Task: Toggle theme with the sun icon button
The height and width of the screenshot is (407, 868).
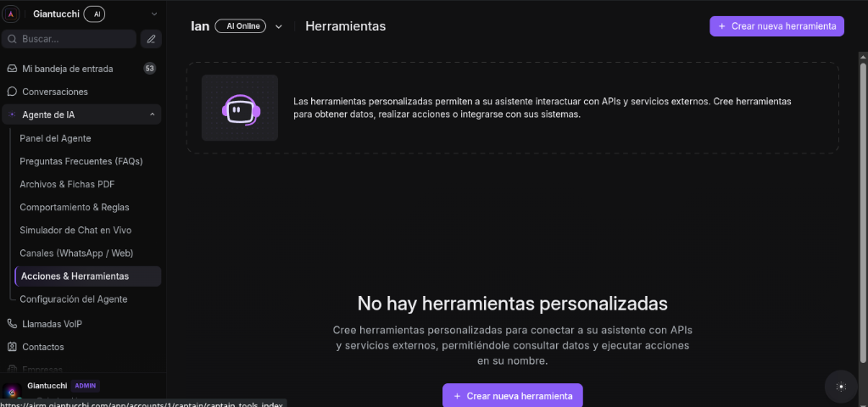Action: pyautogui.click(x=841, y=387)
